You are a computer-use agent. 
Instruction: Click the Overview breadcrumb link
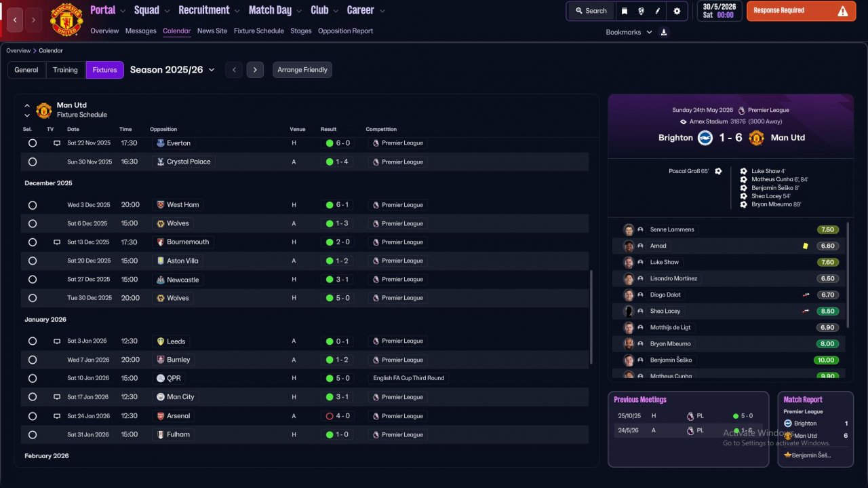[18, 51]
